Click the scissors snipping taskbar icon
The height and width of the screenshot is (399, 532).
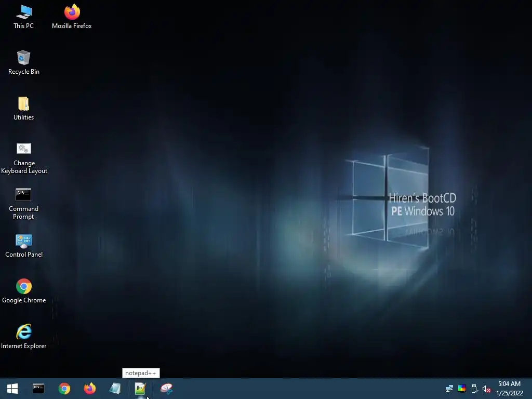(166, 389)
